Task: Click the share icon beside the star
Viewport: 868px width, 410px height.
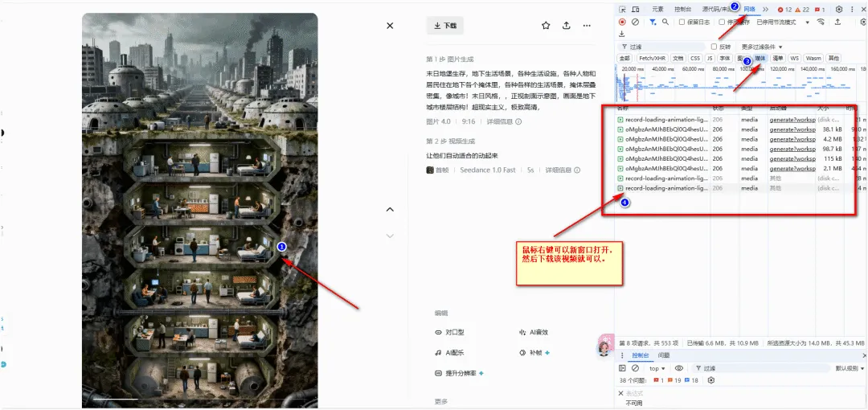Action: pyautogui.click(x=567, y=26)
